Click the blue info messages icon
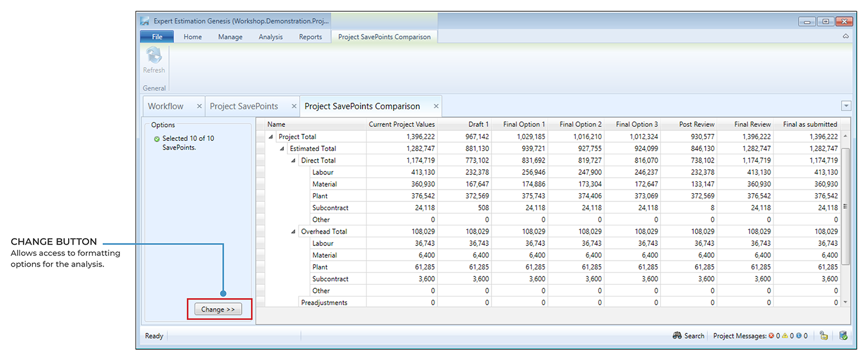Screen dimensions: 868x361 coord(799,336)
